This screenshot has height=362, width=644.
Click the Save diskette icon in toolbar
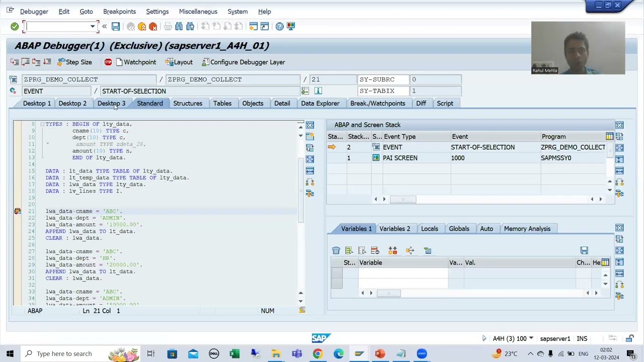click(116, 26)
